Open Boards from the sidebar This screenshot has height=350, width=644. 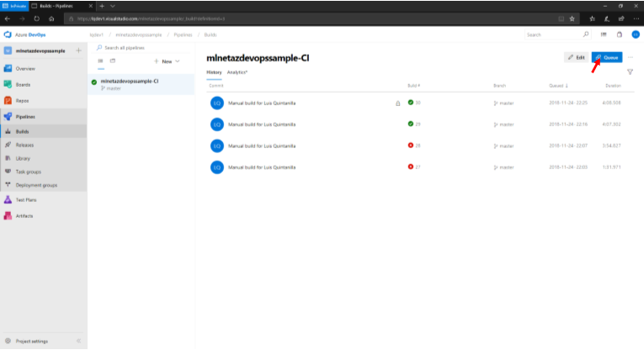pos(24,84)
